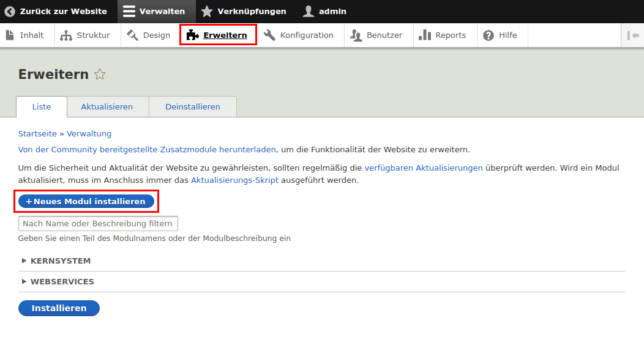
Task: Add Erweitern page to shortcuts star
Action: tap(100, 75)
